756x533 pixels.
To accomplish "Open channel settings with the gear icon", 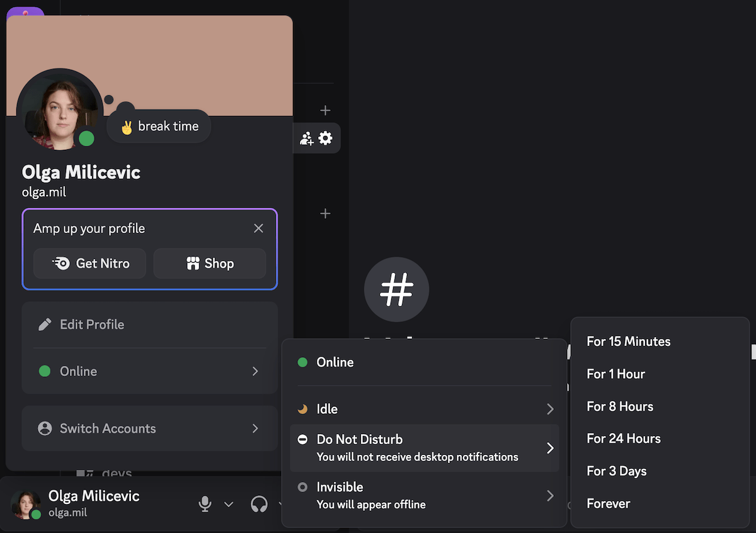I will pos(326,138).
